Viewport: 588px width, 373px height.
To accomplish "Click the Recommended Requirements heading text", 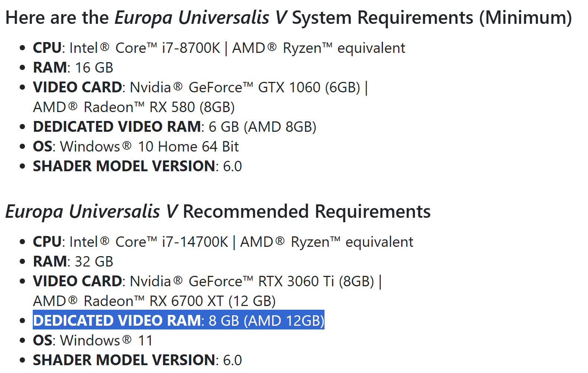I will coord(306,211).
